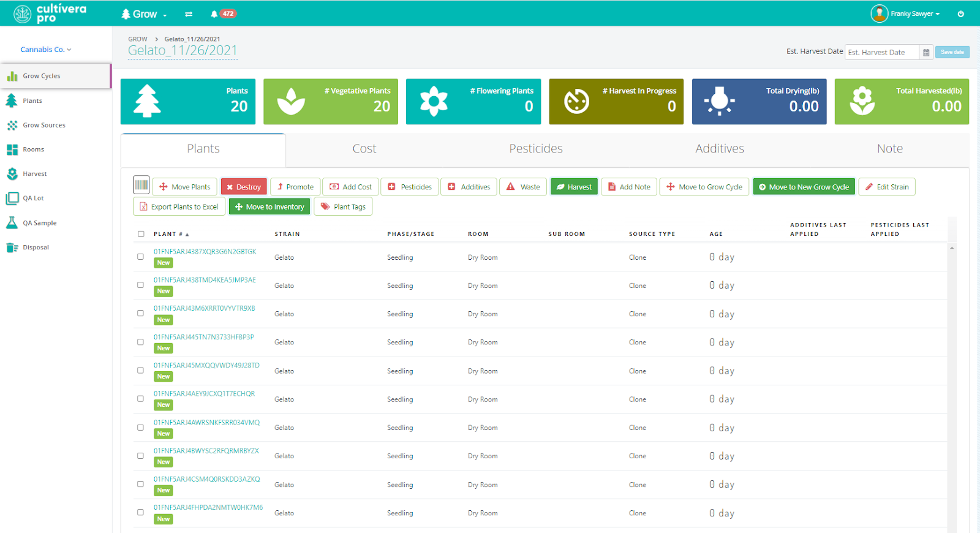The width and height of the screenshot is (980, 533).
Task: Check plant 01FNF5ARJ438TMD4KEA5JMP3AE row checkbox
Action: 140,285
